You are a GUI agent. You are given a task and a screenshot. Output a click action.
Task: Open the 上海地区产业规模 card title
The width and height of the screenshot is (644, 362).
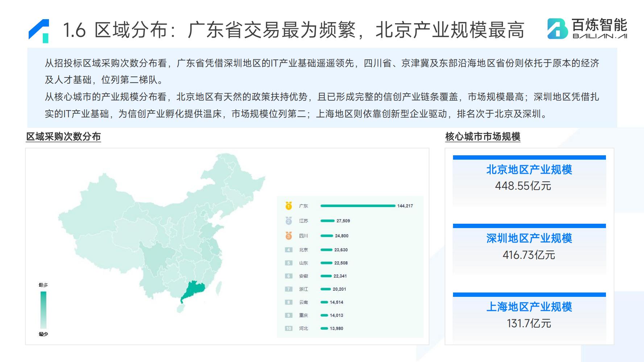point(529,307)
